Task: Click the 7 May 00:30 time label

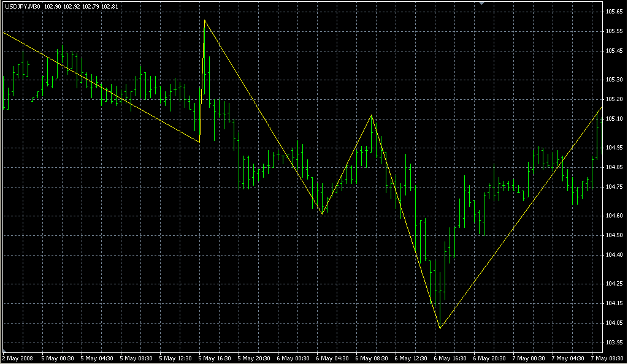Action: point(529,358)
